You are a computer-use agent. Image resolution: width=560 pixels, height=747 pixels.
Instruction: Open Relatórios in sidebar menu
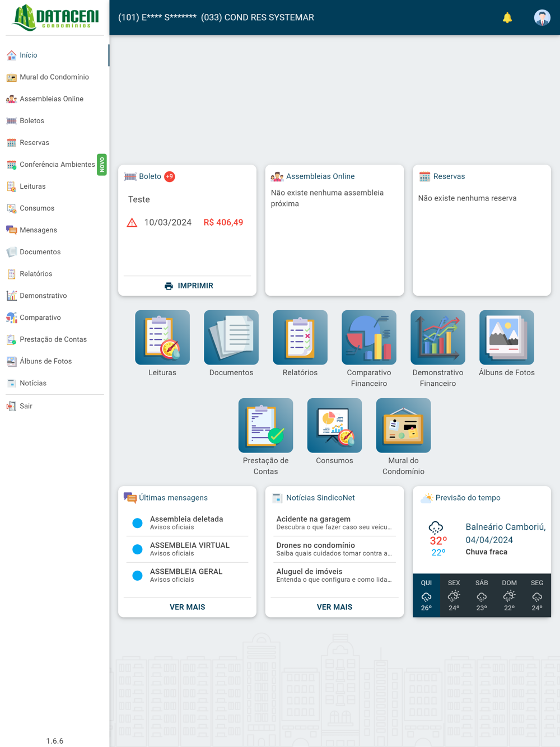pyautogui.click(x=54, y=273)
